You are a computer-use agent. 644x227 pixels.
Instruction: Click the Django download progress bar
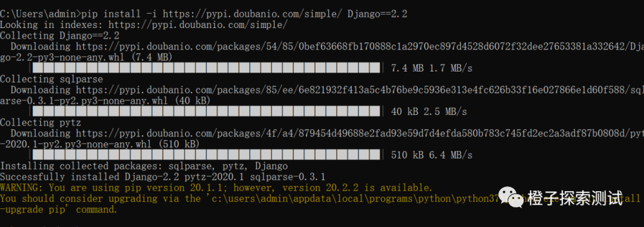point(206,68)
